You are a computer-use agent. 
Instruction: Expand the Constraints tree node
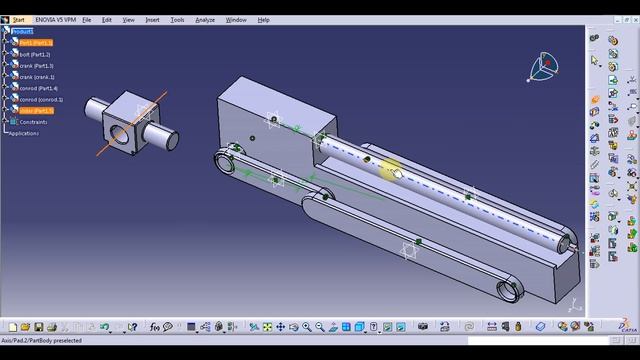[5, 120]
